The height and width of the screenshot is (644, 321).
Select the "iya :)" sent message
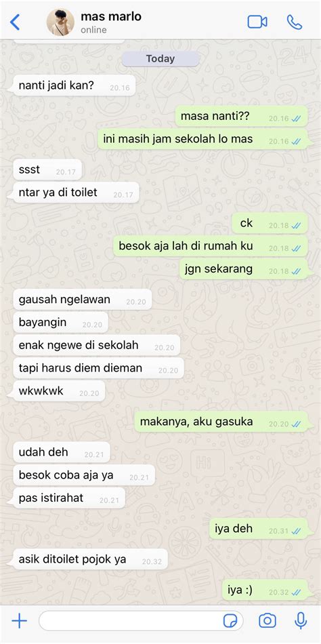[265, 590]
